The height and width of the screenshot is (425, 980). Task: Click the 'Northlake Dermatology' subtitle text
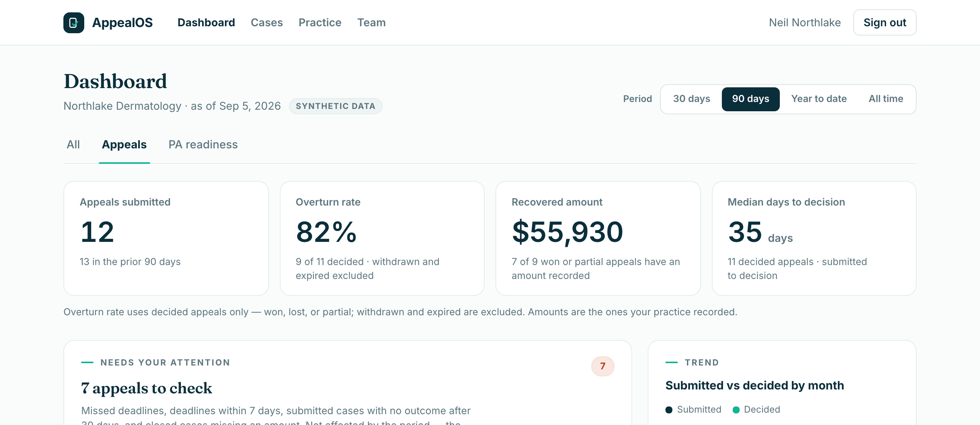[x=122, y=106]
